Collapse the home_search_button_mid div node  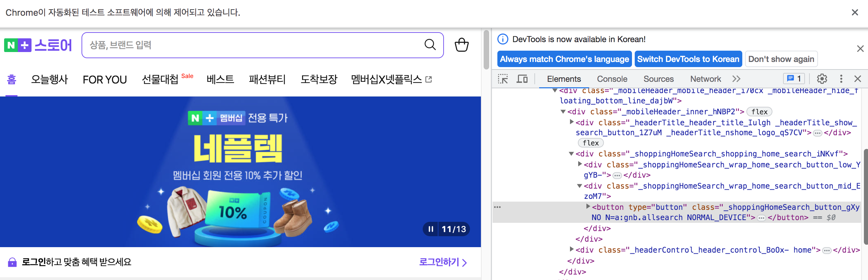579,186
